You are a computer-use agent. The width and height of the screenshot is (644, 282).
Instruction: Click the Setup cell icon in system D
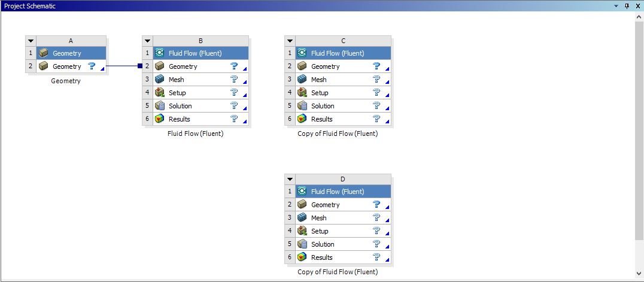point(302,231)
